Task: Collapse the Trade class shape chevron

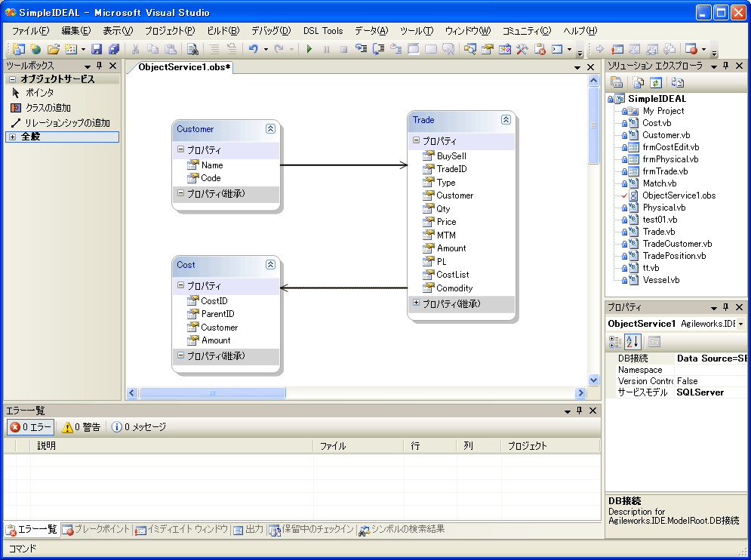Action: (x=506, y=120)
